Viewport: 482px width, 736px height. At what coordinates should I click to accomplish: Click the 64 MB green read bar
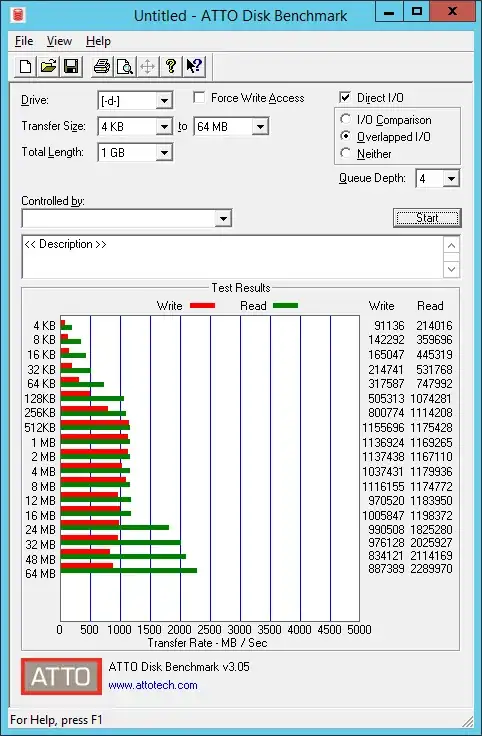pyautogui.click(x=129, y=571)
